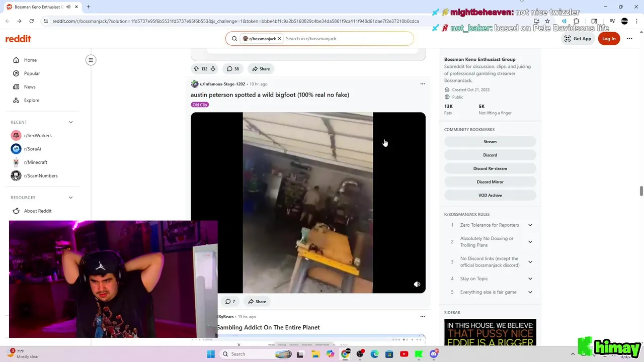The width and height of the screenshot is (644, 362).
Task: Open options for the Gambling Addict post
Action: point(423,317)
